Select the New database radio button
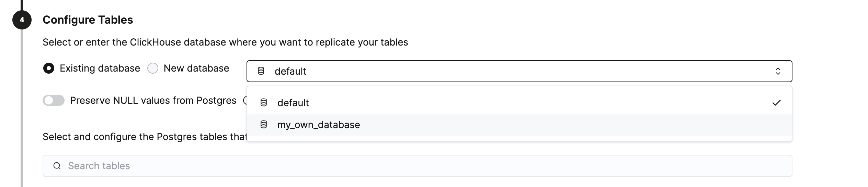This screenshot has height=187, width=868. (153, 68)
